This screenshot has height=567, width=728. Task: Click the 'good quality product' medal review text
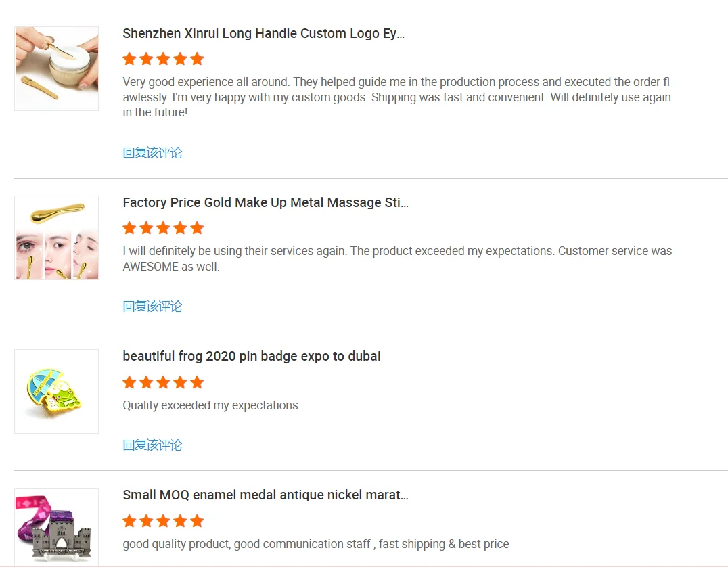(316, 544)
